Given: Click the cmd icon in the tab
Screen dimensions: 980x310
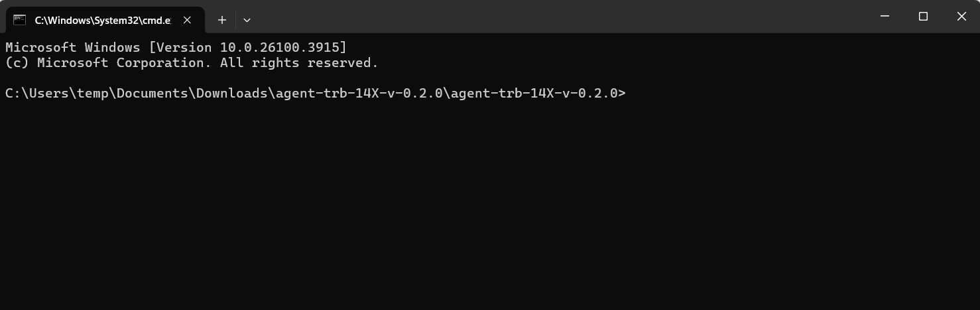Looking at the screenshot, I should [x=20, y=20].
